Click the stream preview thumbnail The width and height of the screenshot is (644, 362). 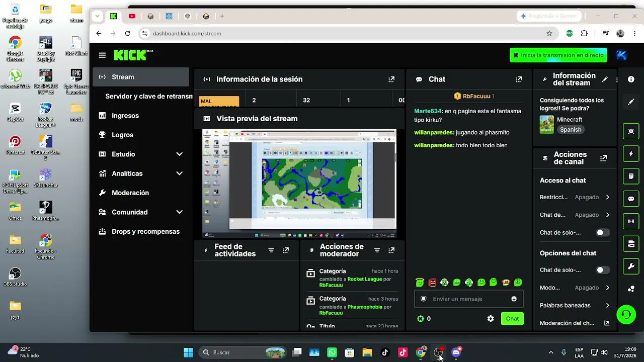point(299,184)
